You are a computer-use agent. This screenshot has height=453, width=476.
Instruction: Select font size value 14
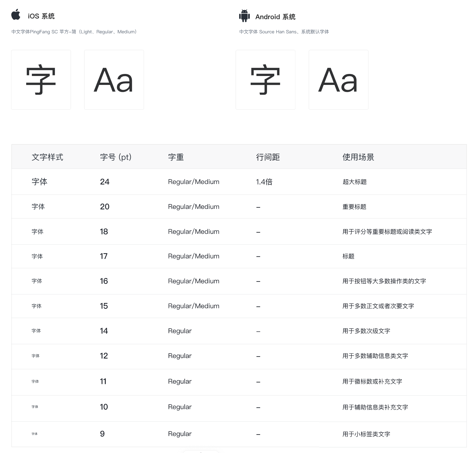[x=104, y=331]
